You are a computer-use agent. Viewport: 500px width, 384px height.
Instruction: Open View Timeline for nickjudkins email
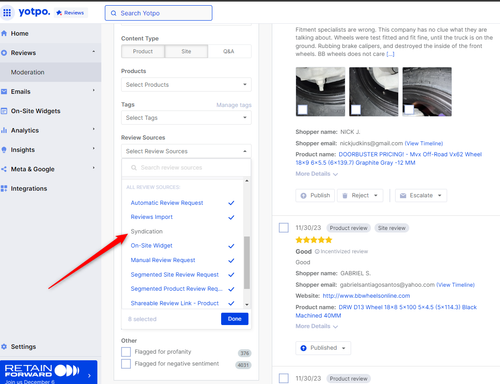point(424,143)
